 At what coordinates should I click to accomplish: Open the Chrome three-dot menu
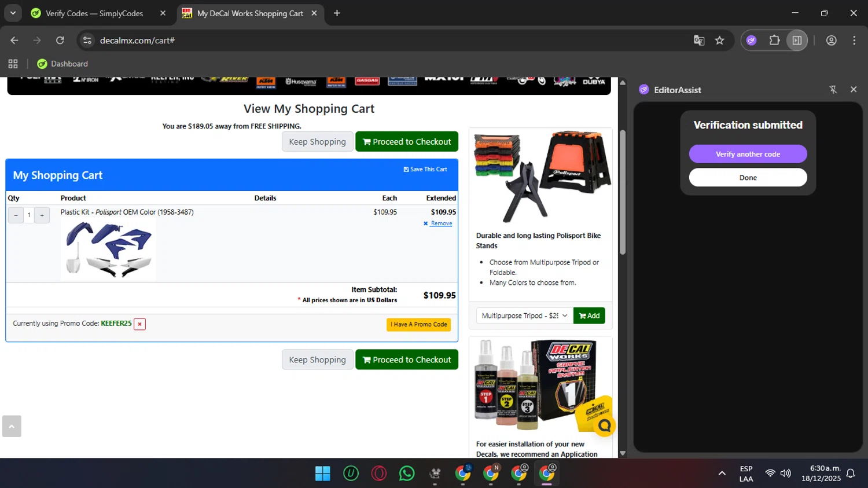click(x=854, y=41)
